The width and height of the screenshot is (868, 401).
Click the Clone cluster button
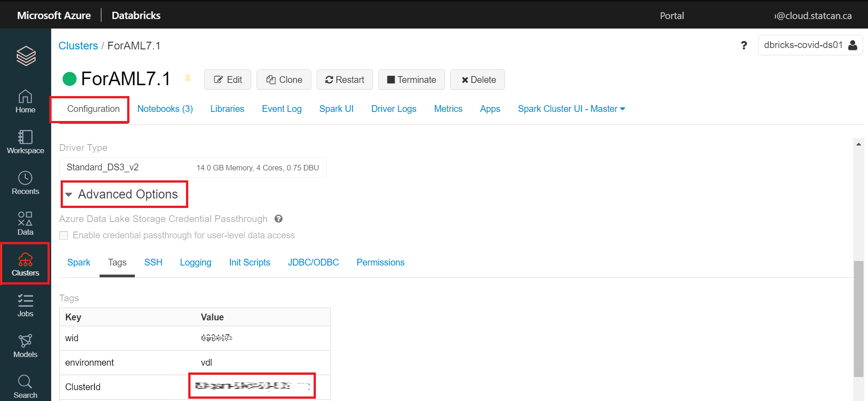click(284, 80)
